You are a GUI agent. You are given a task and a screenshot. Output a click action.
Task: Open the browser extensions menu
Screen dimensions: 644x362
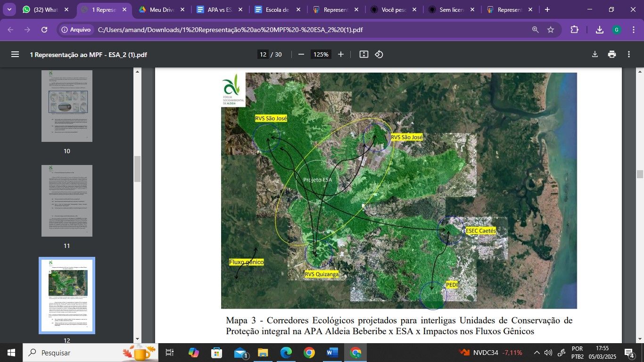click(574, 30)
